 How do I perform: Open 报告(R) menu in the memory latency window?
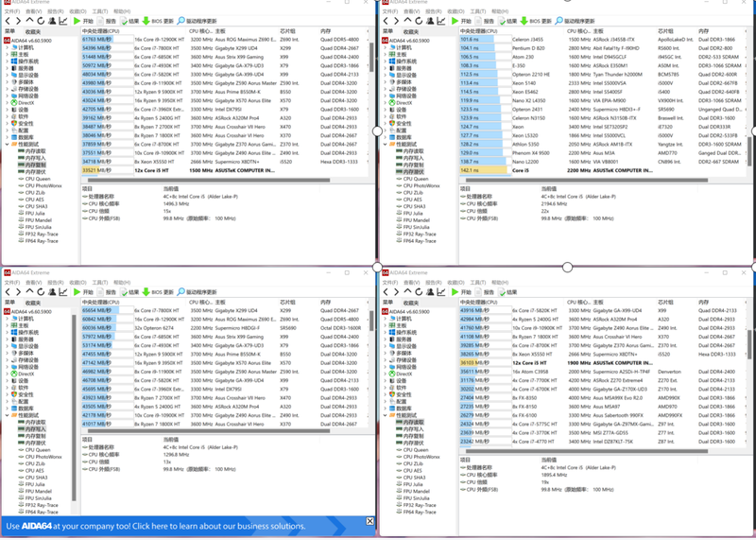pyautogui.click(x=434, y=11)
